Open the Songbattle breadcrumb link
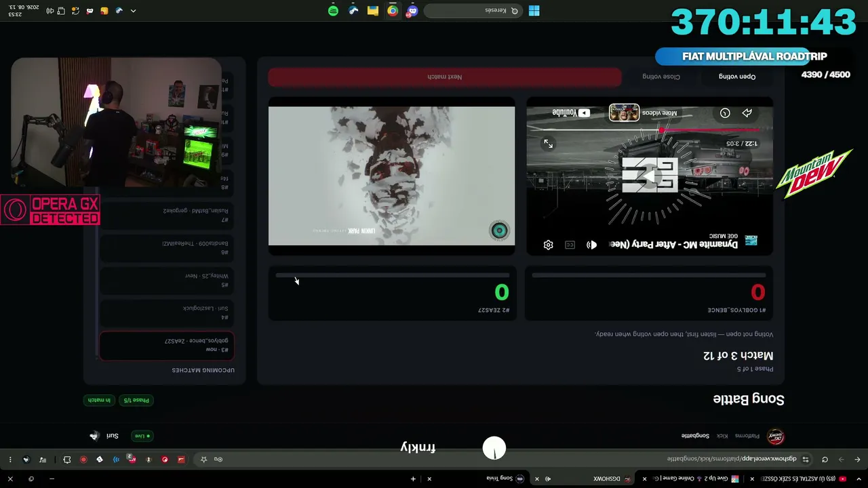 [695, 436]
